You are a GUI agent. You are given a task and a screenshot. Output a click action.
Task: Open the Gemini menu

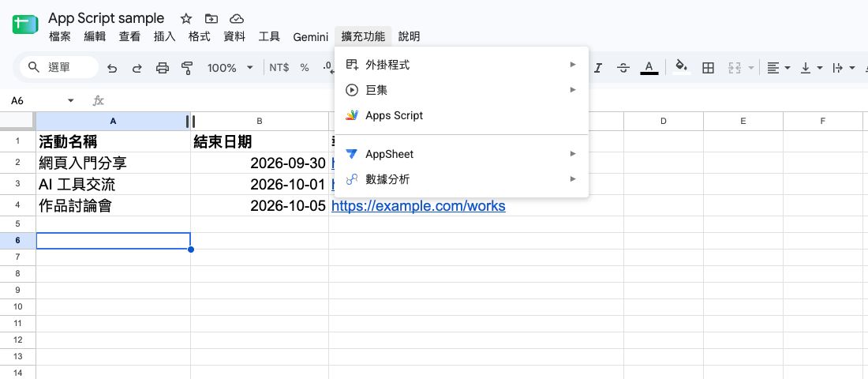pos(311,37)
